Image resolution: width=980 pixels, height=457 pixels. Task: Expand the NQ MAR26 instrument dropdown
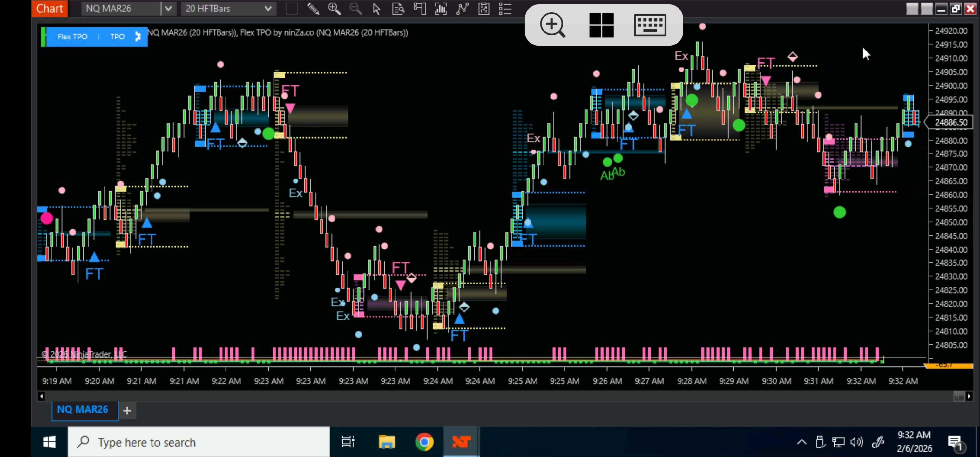click(168, 8)
